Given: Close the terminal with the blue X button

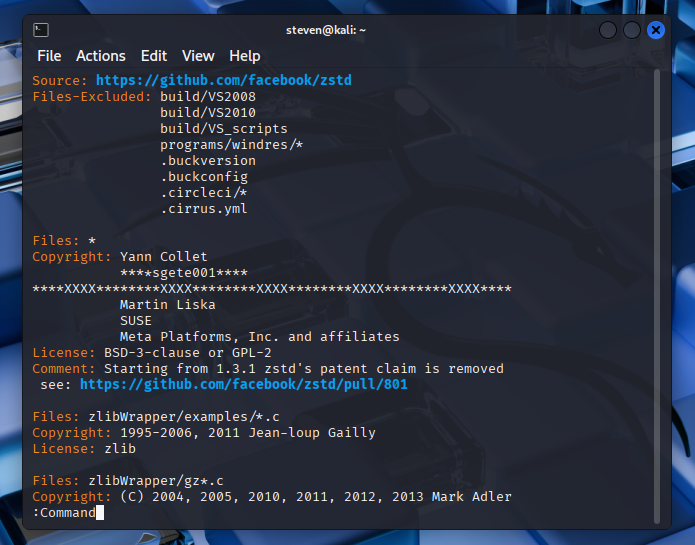Looking at the screenshot, I should click(x=656, y=30).
